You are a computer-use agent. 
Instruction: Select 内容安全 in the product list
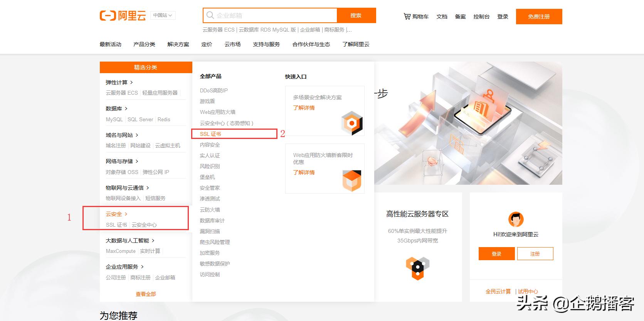tap(210, 145)
